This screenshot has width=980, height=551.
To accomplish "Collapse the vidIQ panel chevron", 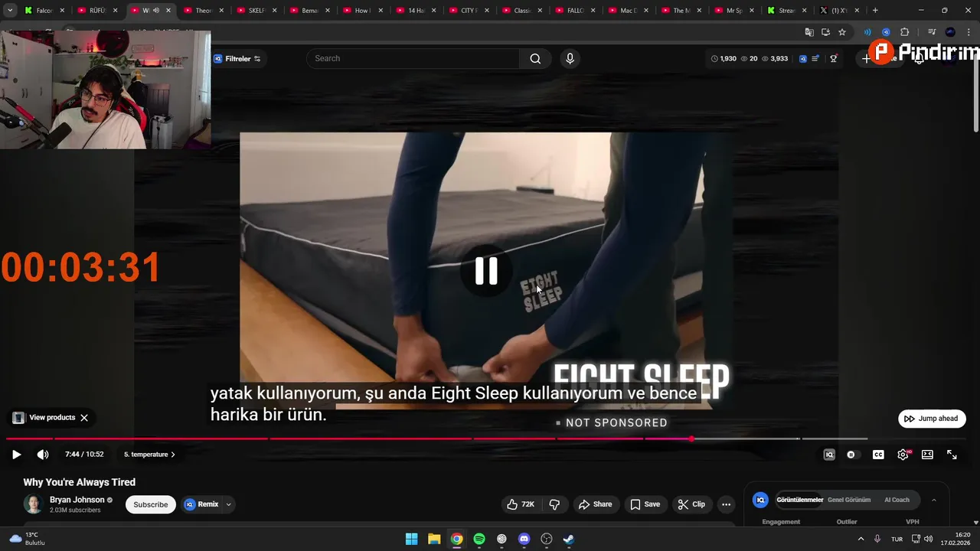I will [933, 500].
